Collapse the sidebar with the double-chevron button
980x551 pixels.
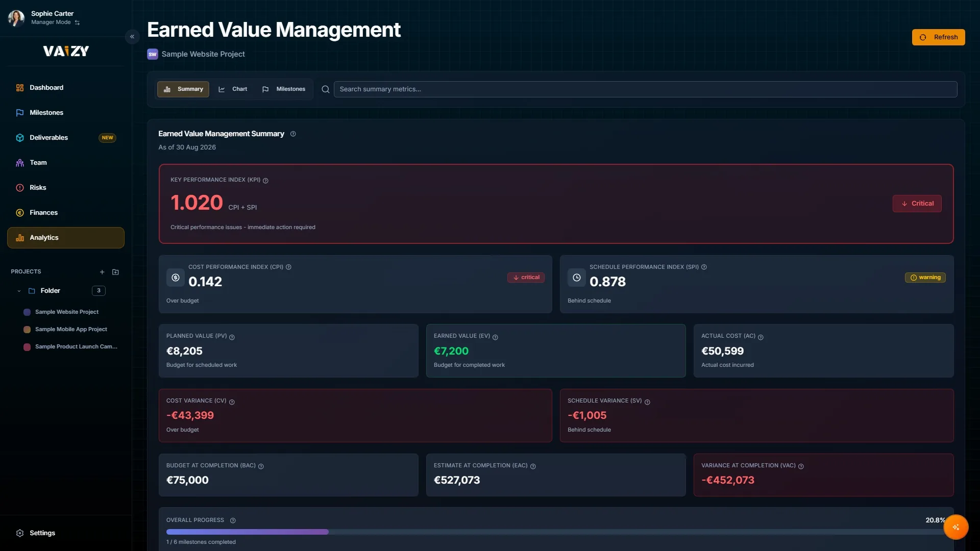[x=132, y=37]
